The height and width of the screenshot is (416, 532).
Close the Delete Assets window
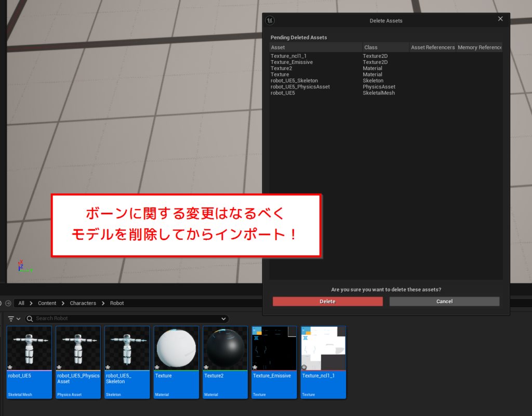[x=500, y=19]
